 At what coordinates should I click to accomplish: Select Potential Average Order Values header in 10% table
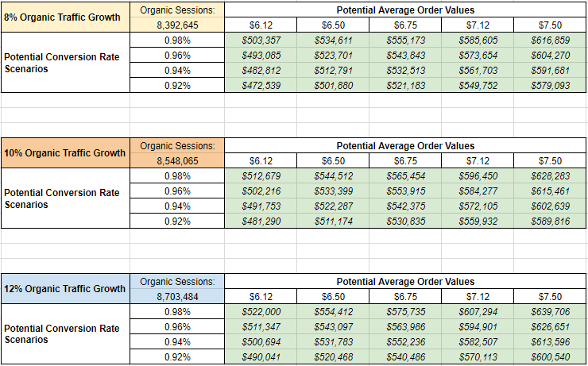click(x=405, y=146)
